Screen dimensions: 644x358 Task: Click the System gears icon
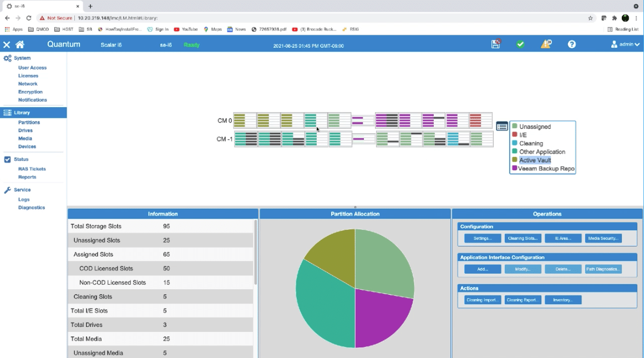7,58
